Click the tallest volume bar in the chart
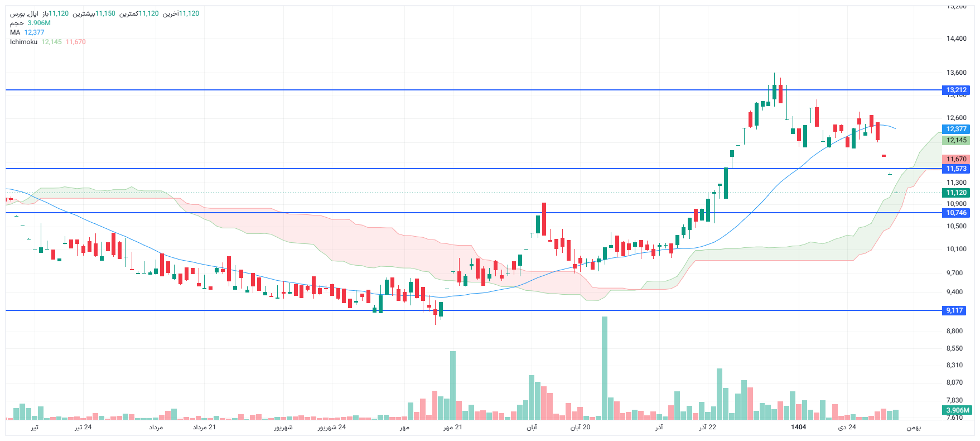The image size is (980, 441). (x=604, y=368)
